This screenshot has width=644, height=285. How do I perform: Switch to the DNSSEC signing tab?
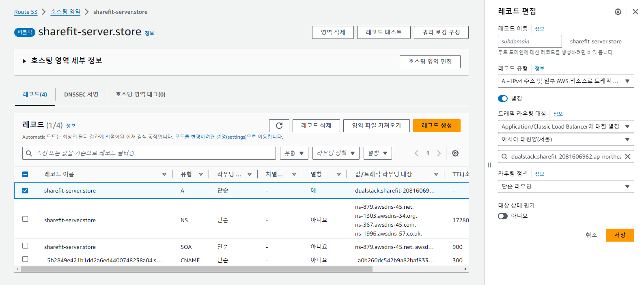coord(81,94)
